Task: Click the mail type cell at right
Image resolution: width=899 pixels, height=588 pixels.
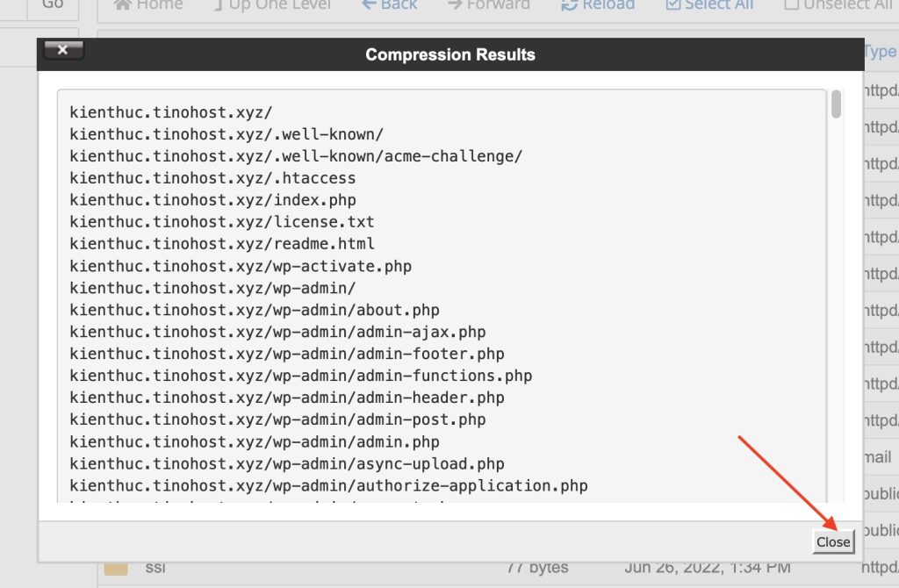Action: point(878,457)
